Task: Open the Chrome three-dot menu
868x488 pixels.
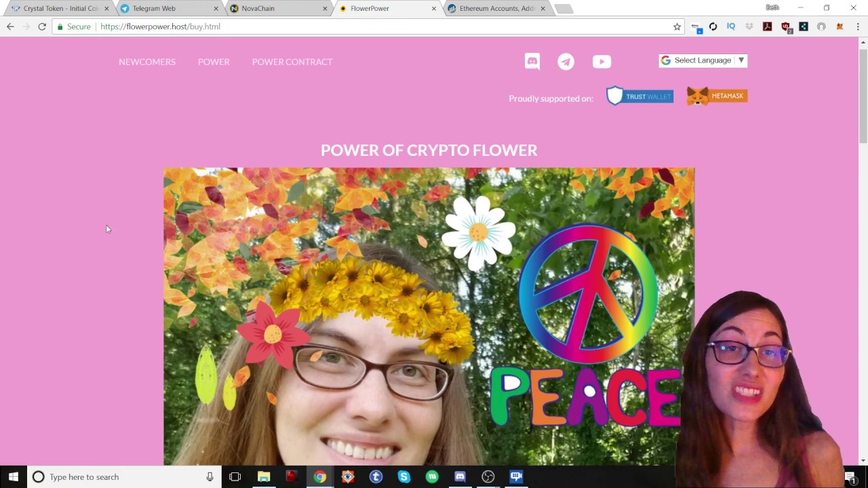Action: 858,26
